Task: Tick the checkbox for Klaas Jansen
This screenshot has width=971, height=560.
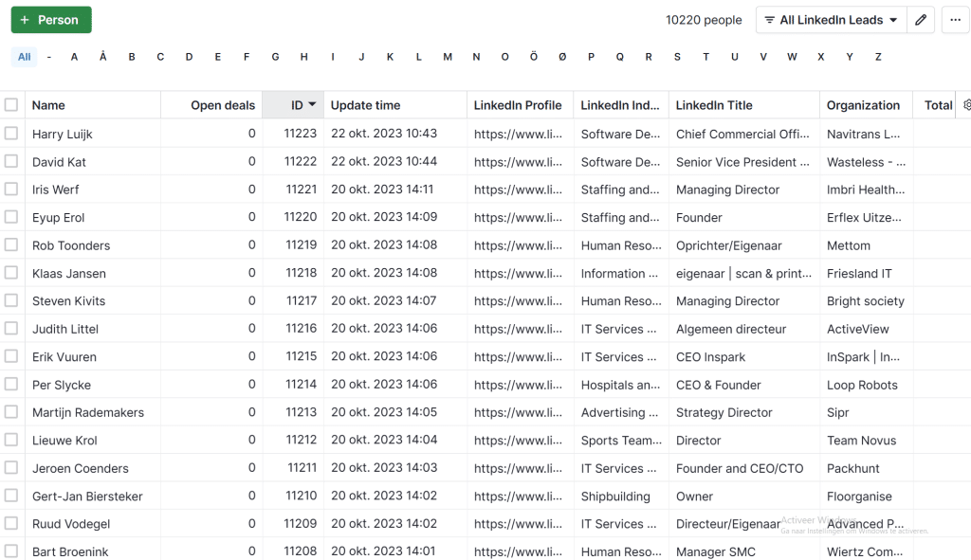Action: click(x=11, y=273)
